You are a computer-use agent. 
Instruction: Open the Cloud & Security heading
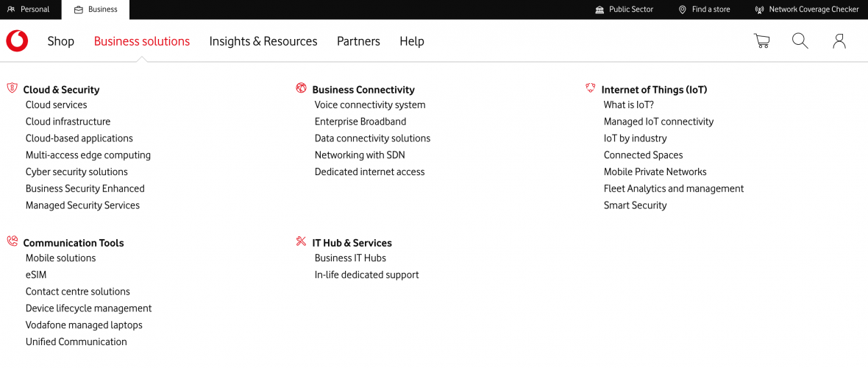point(62,90)
